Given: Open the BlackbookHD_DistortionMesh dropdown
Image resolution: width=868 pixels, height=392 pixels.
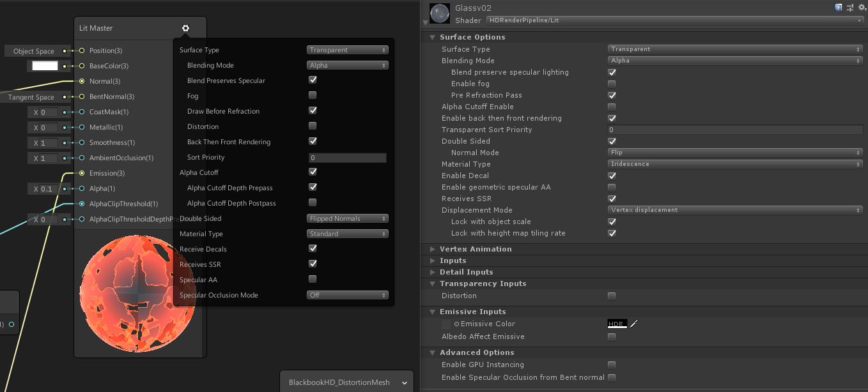Looking at the screenshot, I should coord(346,382).
